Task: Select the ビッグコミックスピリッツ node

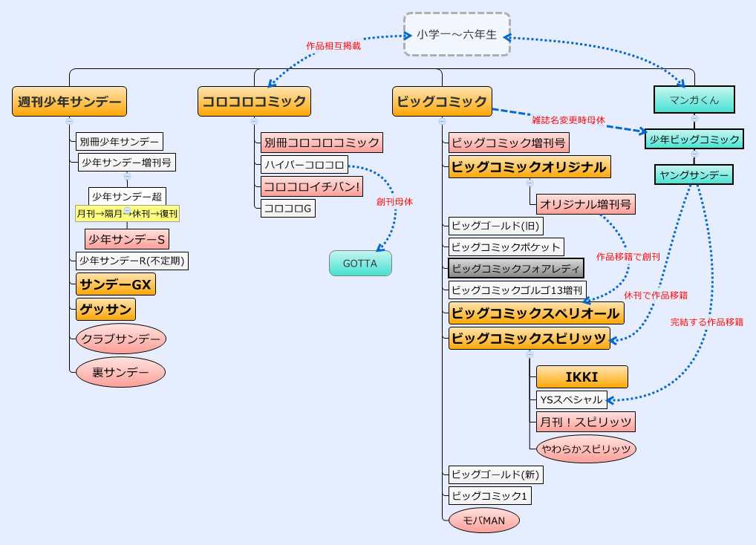Action: [529, 338]
